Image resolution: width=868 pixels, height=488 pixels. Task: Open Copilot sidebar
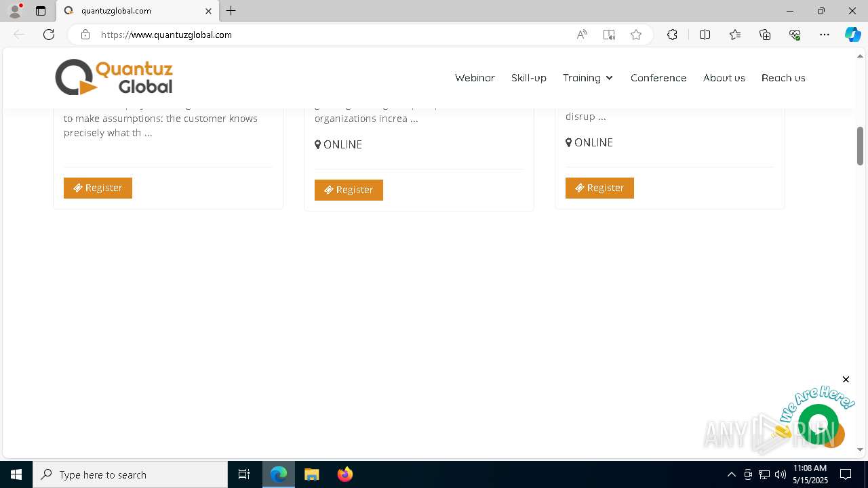click(x=852, y=35)
